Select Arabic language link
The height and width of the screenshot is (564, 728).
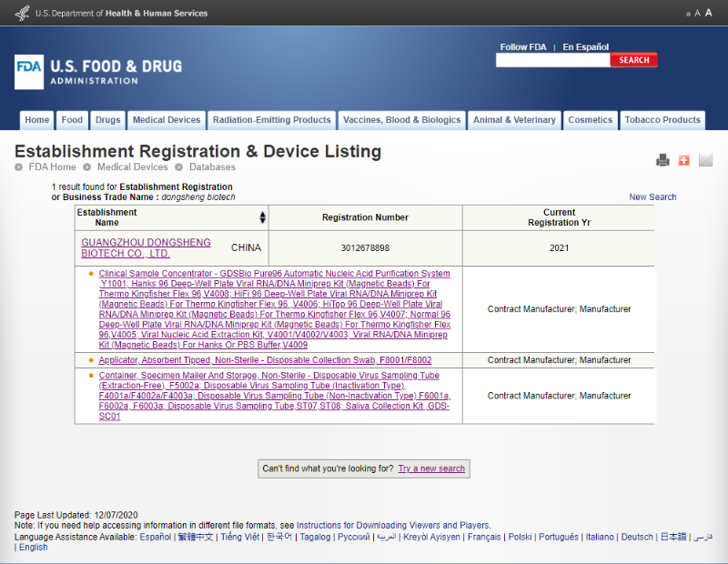[386, 537]
